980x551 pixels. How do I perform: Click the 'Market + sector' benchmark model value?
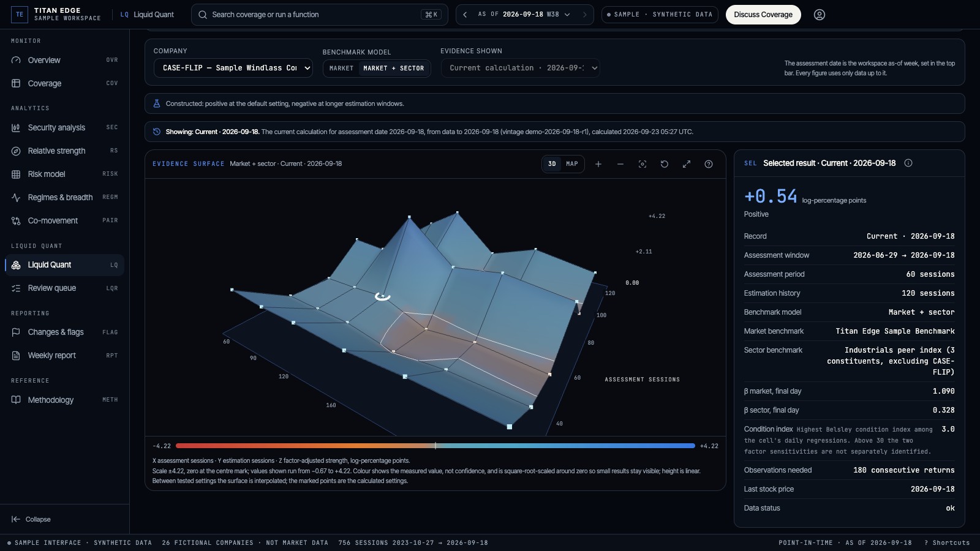coord(921,312)
